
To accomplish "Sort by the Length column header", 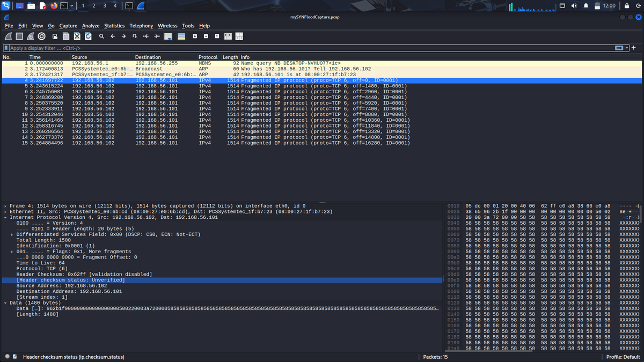I will tap(230, 57).
